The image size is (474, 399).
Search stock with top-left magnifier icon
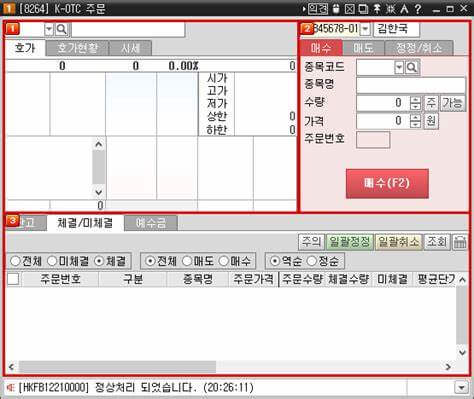(x=61, y=30)
